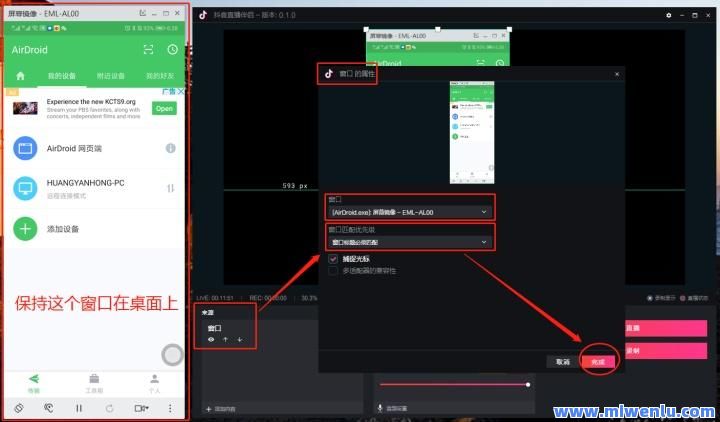This screenshot has height=422, width=720.
Task: Click the touch gesture icon in mirror toolbar
Action: pos(49,408)
